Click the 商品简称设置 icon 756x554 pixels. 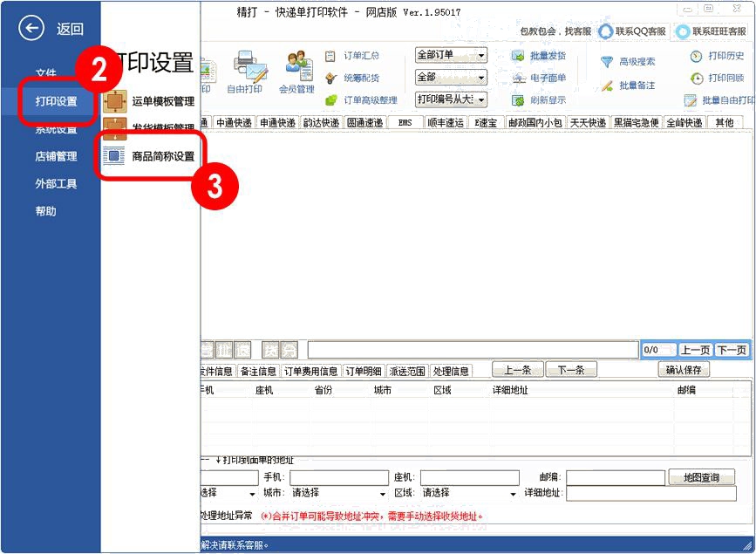(x=114, y=156)
